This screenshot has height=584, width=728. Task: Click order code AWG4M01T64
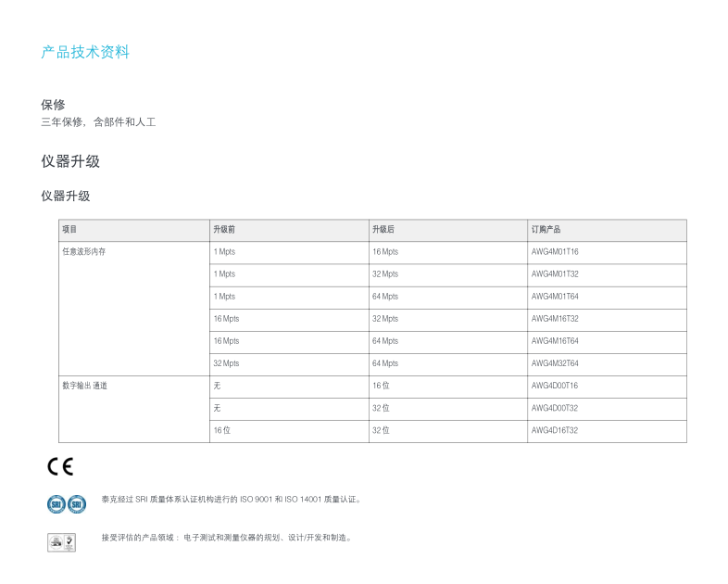tap(555, 297)
